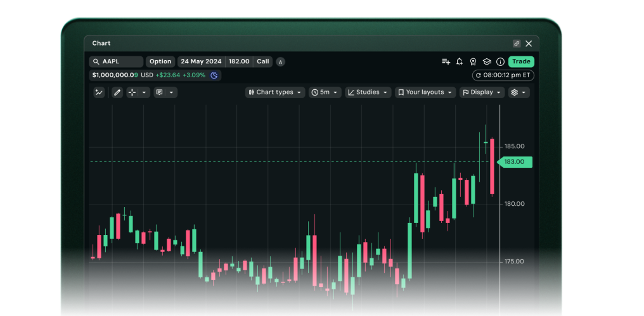Click the 185.00 axis label
The image size is (644, 316).
tap(515, 146)
